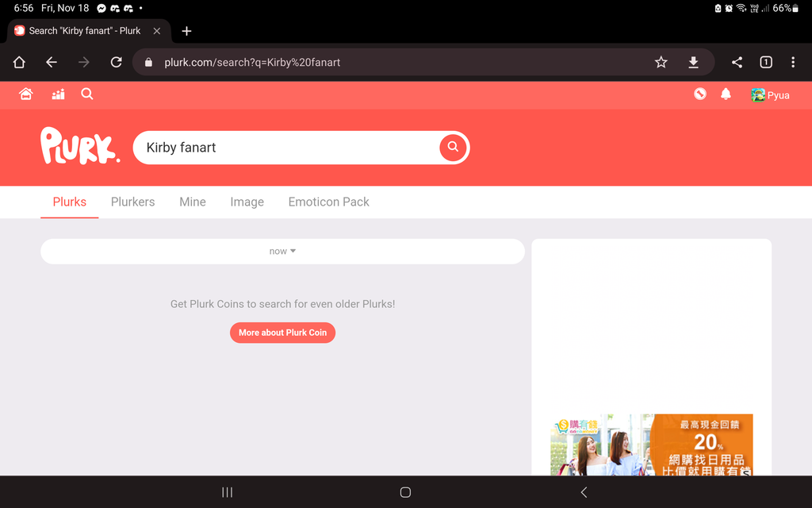Go back in browser
The height and width of the screenshot is (508, 812).
(x=52, y=62)
